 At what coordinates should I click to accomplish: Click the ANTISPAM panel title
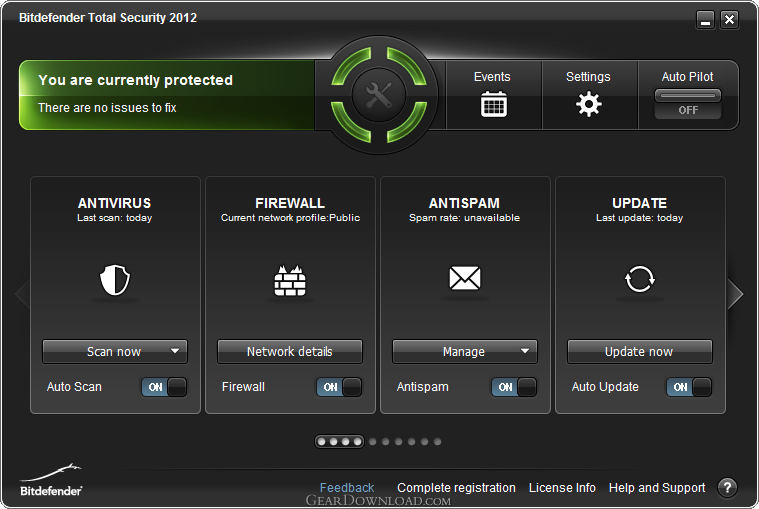coord(464,203)
